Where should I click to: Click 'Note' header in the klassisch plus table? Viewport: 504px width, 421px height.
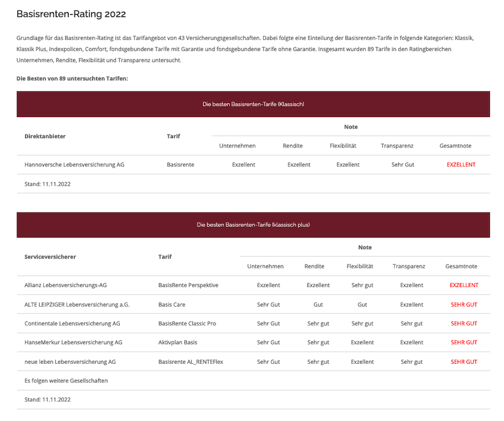click(365, 248)
